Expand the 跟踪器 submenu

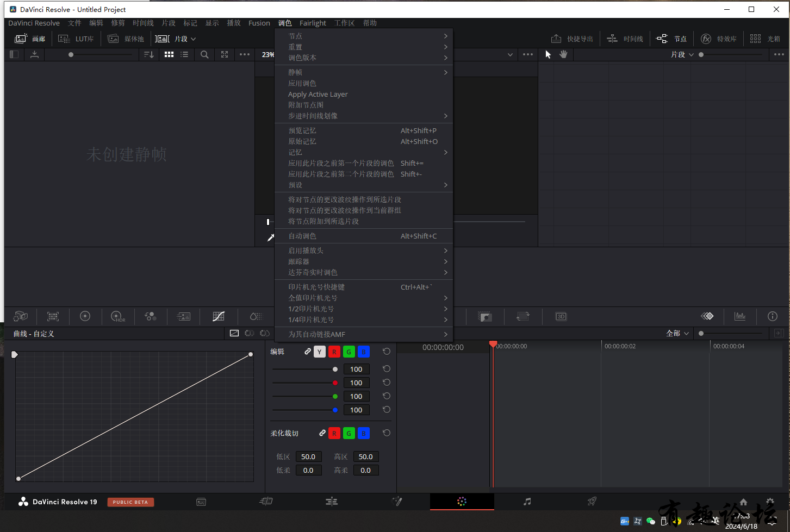(364, 261)
